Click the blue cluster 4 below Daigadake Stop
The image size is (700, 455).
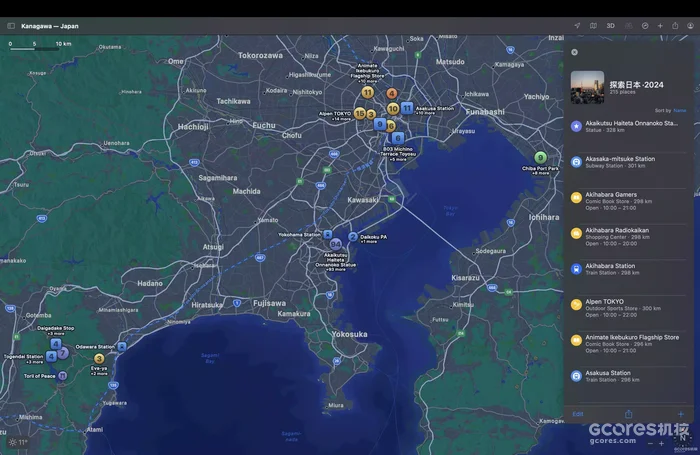tap(56, 344)
